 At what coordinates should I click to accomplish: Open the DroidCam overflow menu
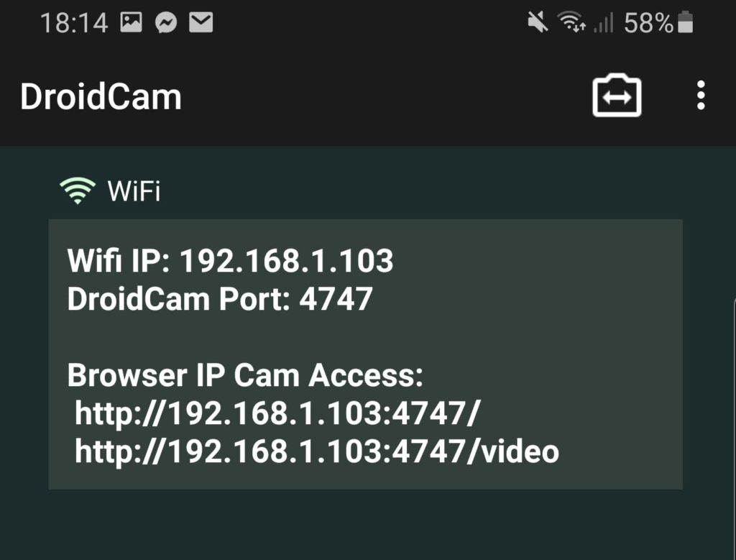(x=701, y=96)
